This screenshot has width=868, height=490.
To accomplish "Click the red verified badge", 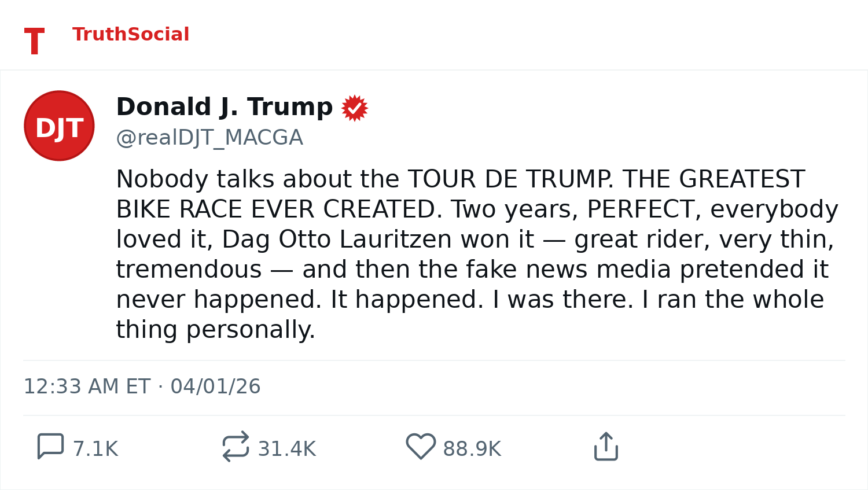I will click(x=354, y=108).
